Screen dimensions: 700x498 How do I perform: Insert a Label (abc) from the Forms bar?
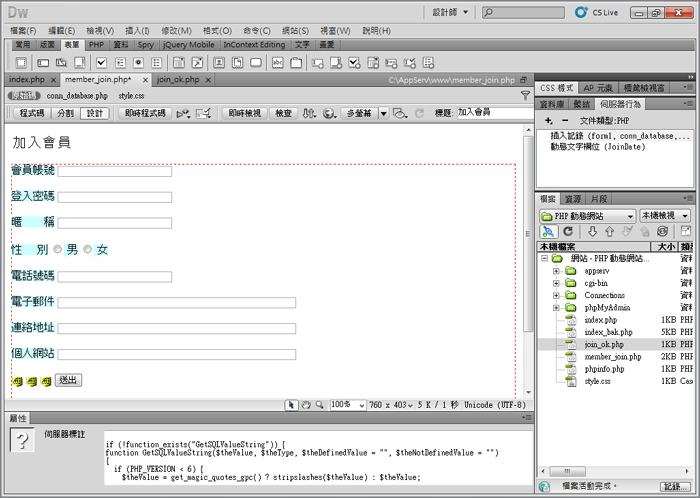(278, 63)
